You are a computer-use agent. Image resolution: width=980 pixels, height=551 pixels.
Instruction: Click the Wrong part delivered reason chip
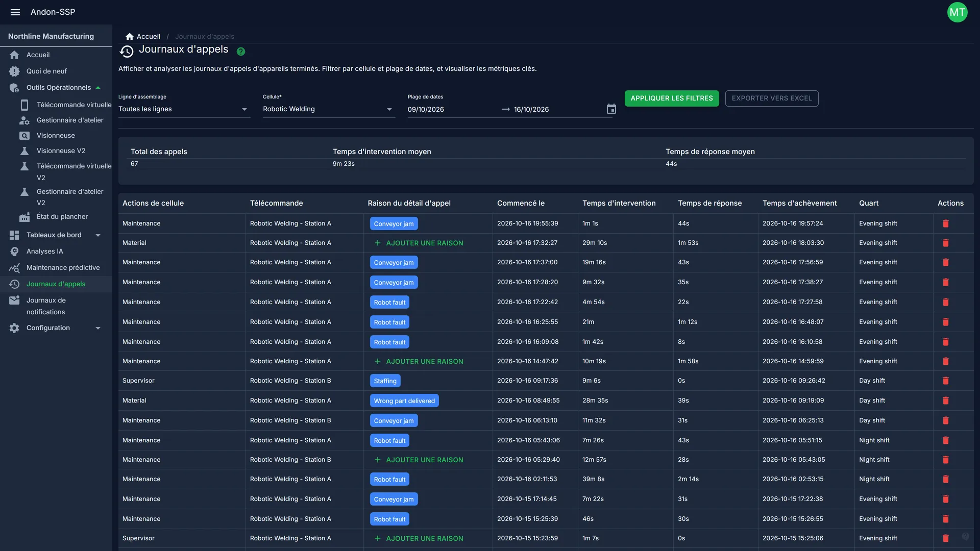tap(404, 400)
